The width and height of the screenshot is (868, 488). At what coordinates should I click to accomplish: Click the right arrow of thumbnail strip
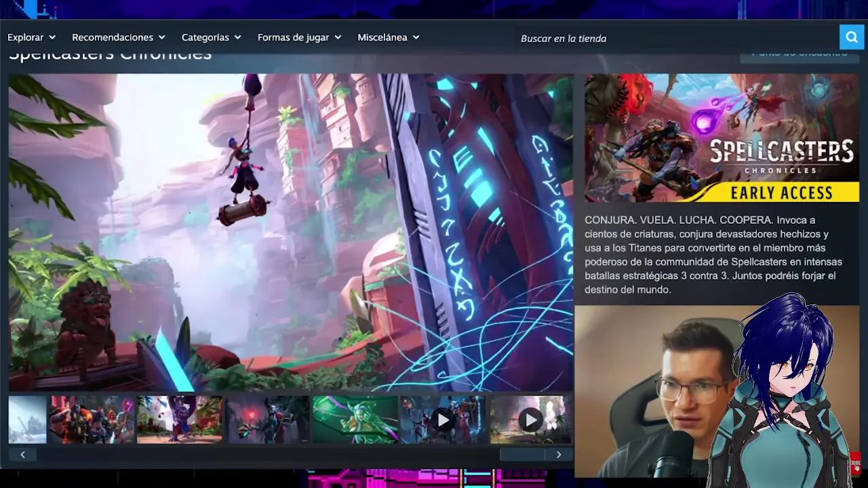(x=559, y=455)
